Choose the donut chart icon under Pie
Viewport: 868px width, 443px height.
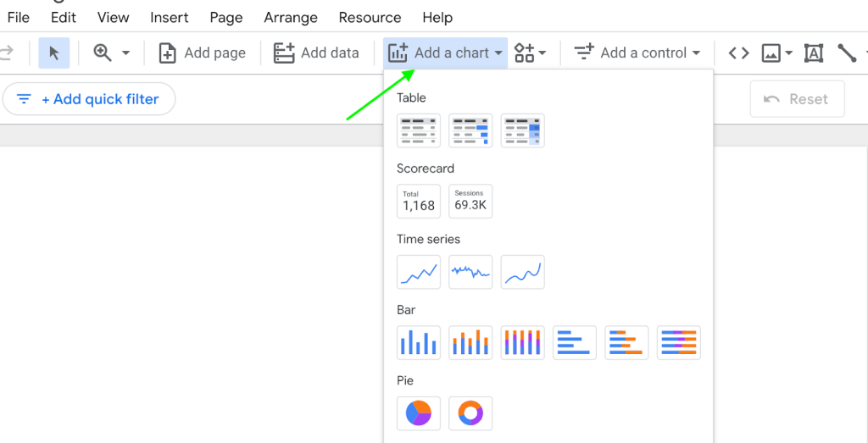click(470, 413)
